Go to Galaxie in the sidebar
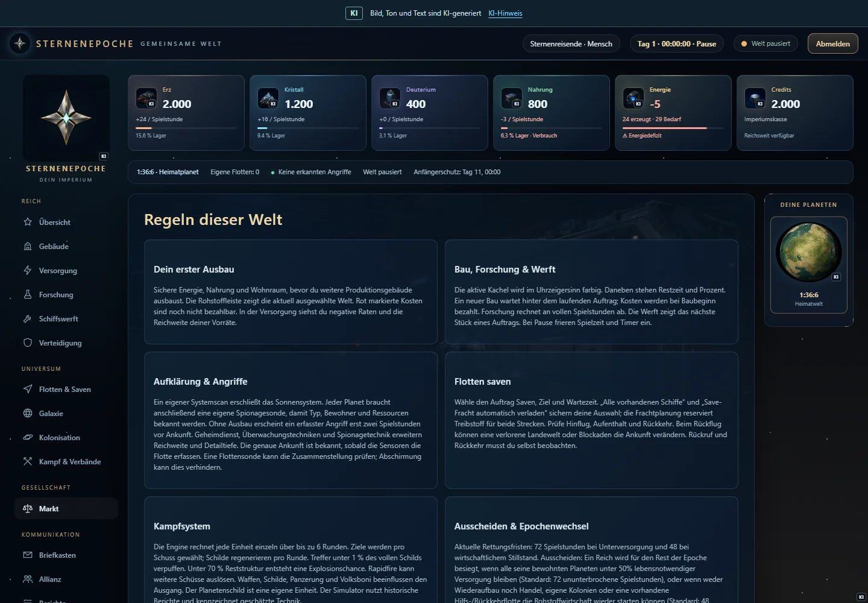Image resolution: width=868 pixels, height=603 pixels. coord(66,413)
